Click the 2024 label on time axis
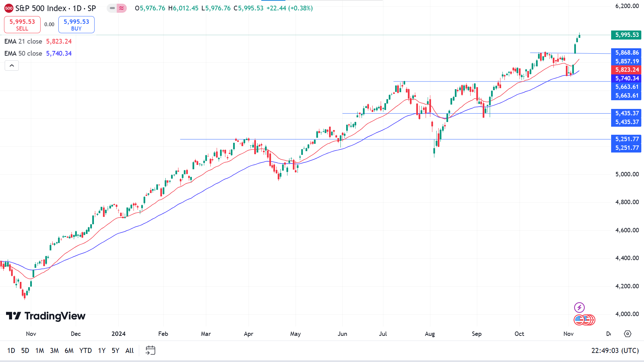 tap(118, 334)
